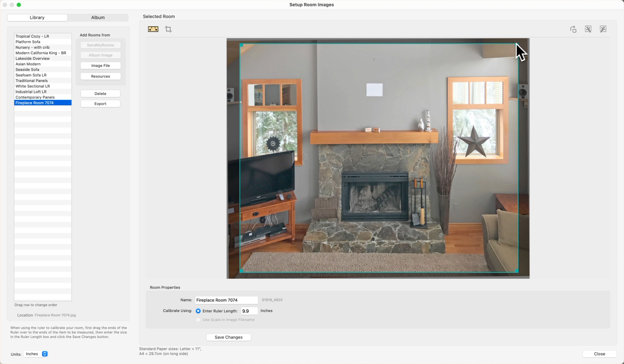Click the Save Changes button
The width and height of the screenshot is (624, 364).
point(228,337)
